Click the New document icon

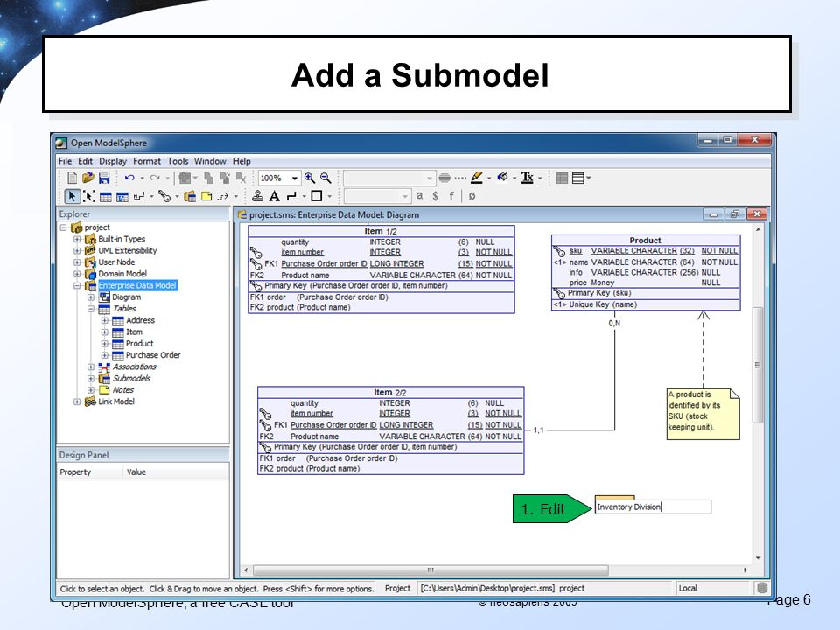(x=73, y=178)
